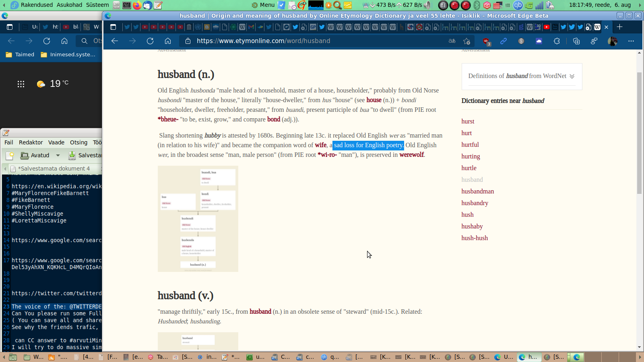
Task: Go back in the etymonline Edge window
Action: pos(115,41)
